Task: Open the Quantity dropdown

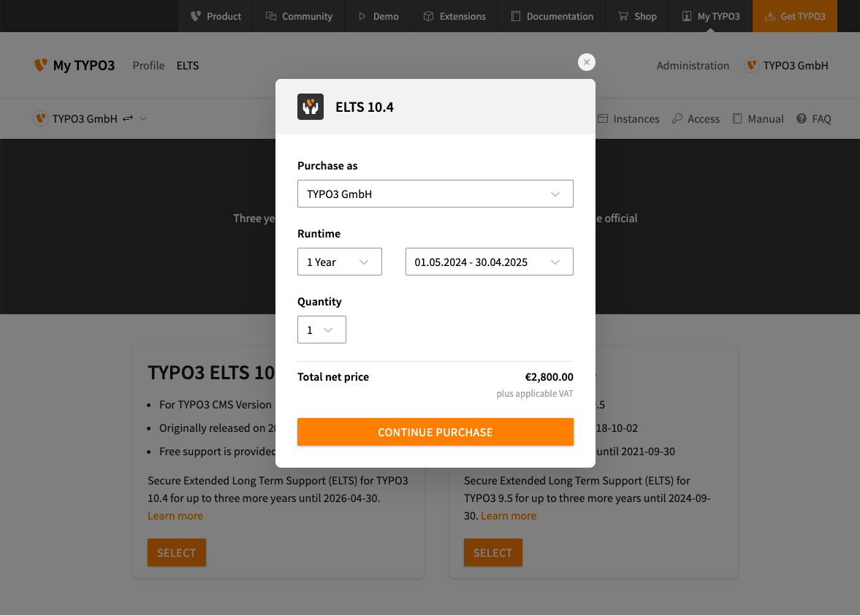Action: tap(321, 330)
